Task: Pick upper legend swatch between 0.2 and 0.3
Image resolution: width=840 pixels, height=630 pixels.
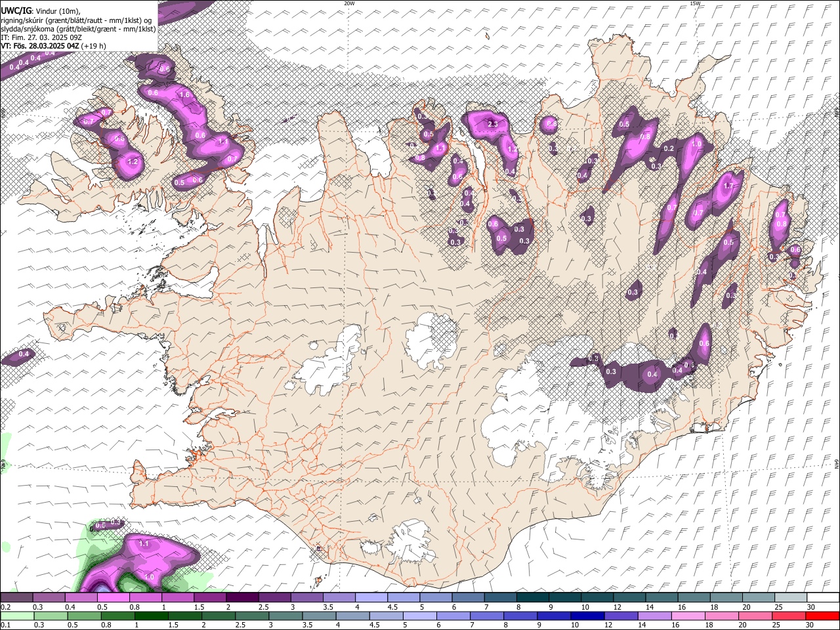Action: click(x=16, y=597)
